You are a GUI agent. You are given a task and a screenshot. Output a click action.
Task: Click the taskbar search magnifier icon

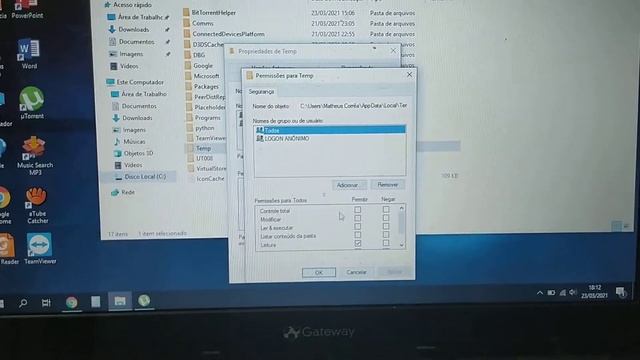[23, 303]
